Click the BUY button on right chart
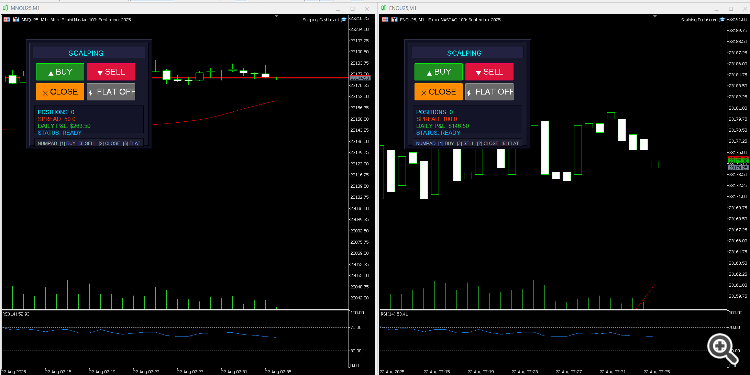 (439, 72)
